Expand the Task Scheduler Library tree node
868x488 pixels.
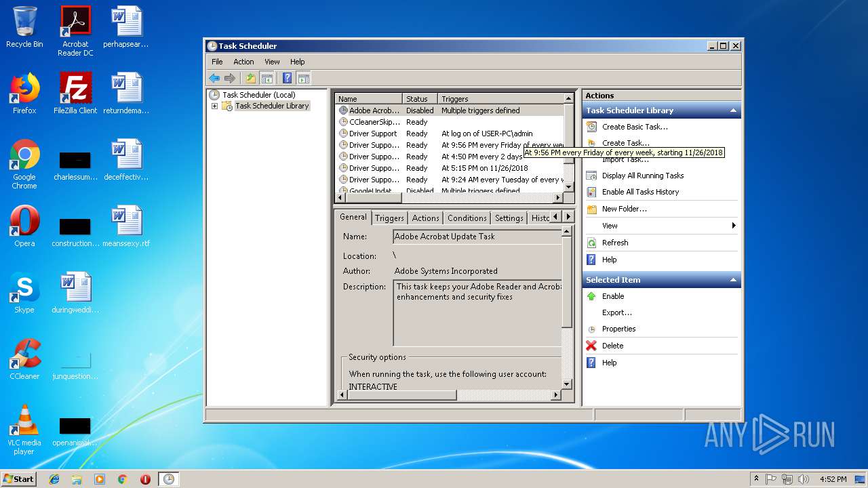(x=214, y=106)
